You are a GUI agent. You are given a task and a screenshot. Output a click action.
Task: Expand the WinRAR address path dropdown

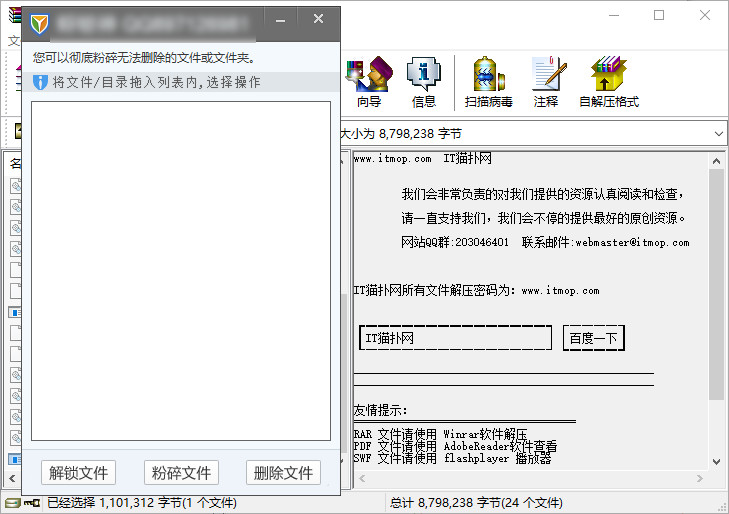[719, 134]
